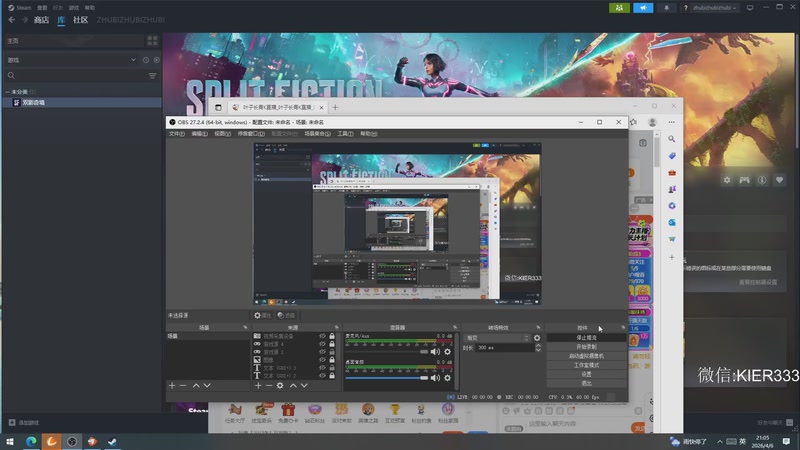
Task: Open advanced filter icon beside Steam library search
Action: click(x=152, y=76)
